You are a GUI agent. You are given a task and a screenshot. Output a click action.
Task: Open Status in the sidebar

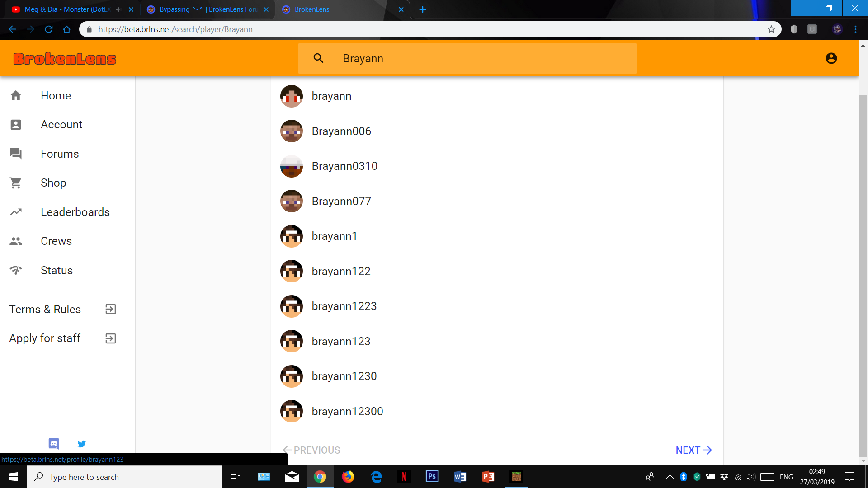67,271
